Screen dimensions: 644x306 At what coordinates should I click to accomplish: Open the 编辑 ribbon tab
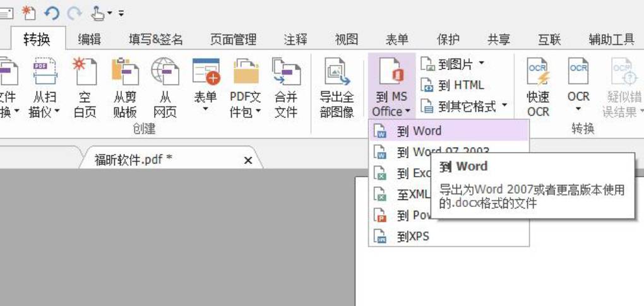90,39
